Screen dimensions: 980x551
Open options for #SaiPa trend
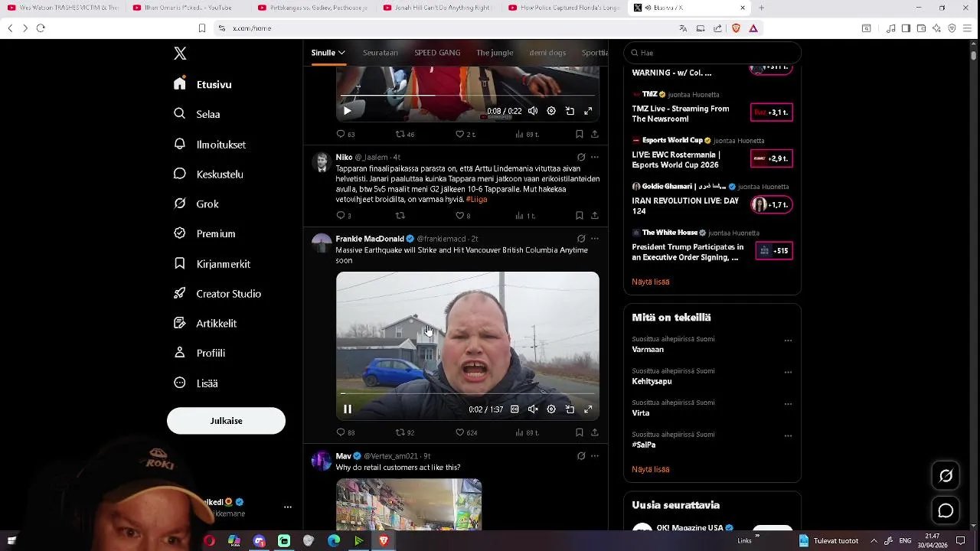click(x=788, y=436)
